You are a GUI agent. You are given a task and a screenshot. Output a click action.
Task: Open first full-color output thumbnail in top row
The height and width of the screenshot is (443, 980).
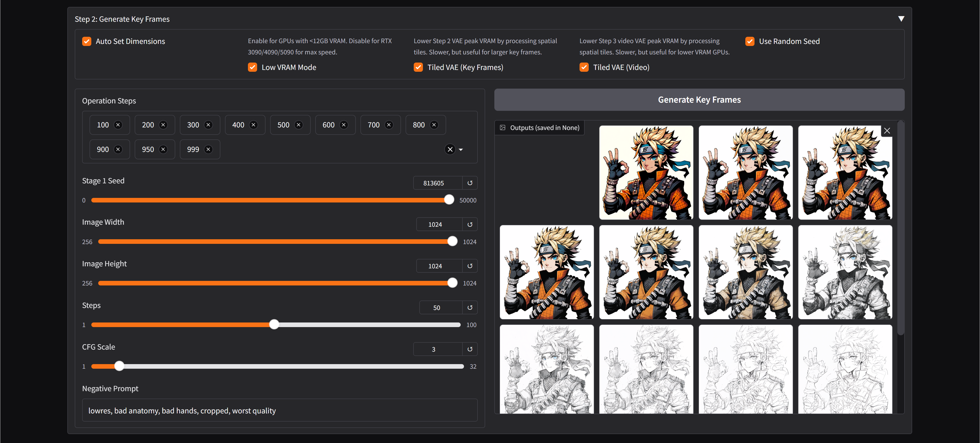click(646, 173)
